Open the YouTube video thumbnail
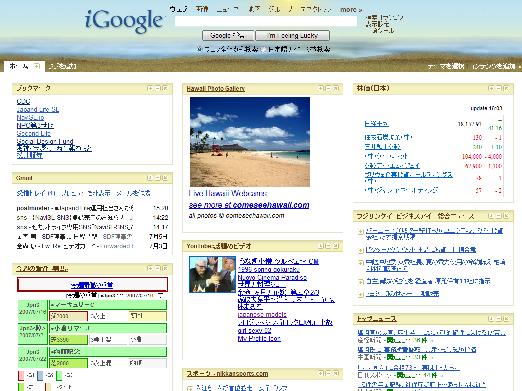The image size is (522, 391). coord(212,274)
